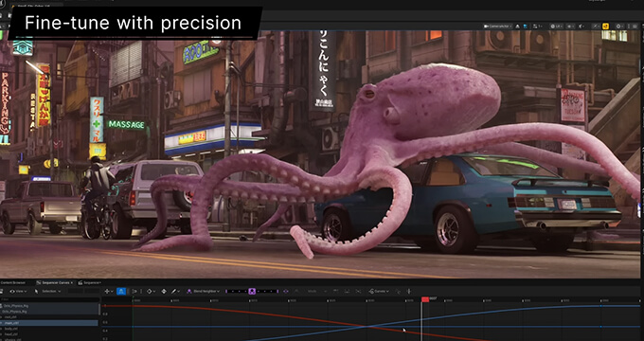
Task: Open the Curves options dropdown
Action: 379,292
